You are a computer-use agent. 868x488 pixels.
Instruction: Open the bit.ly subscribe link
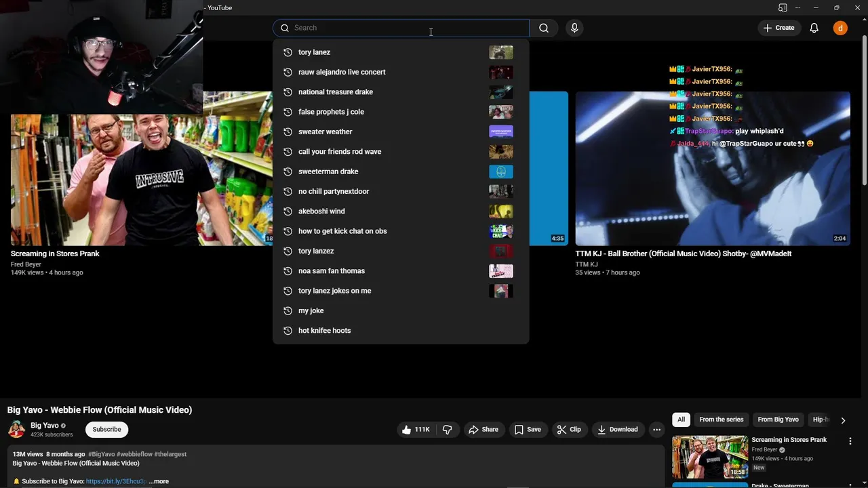116,481
